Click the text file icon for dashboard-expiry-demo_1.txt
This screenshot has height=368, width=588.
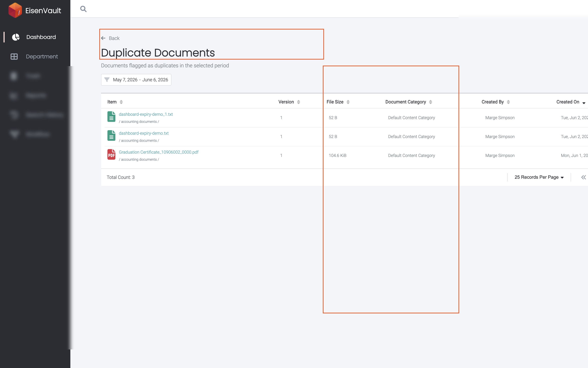pyautogui.click(x=111, y=117)
